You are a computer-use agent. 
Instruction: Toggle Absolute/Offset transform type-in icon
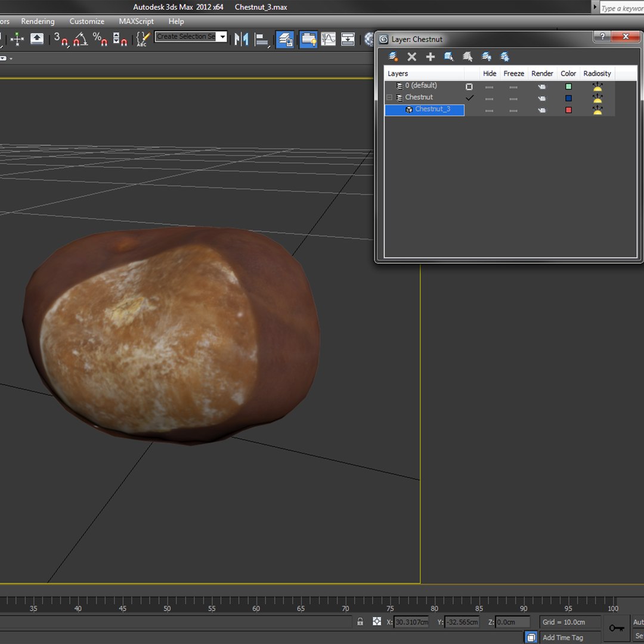coord(377,621)
